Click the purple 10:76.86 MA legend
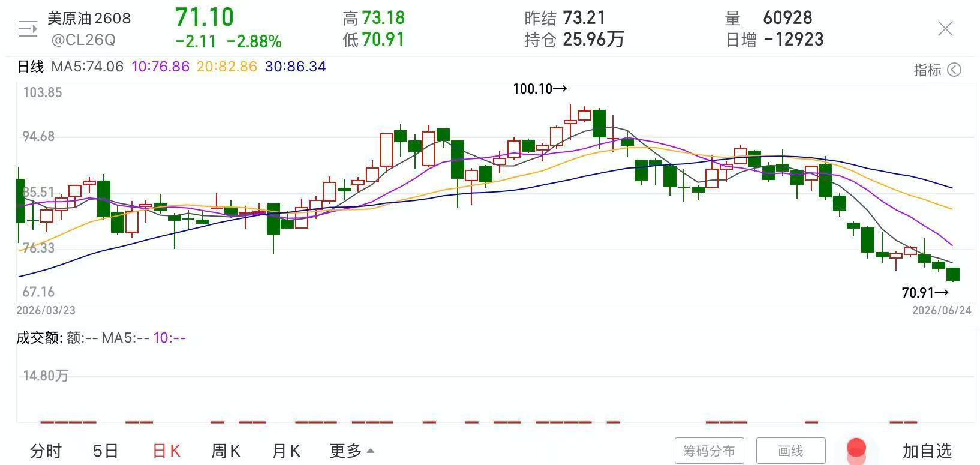The width and height of the screenshot is (980, 465). 160,67
